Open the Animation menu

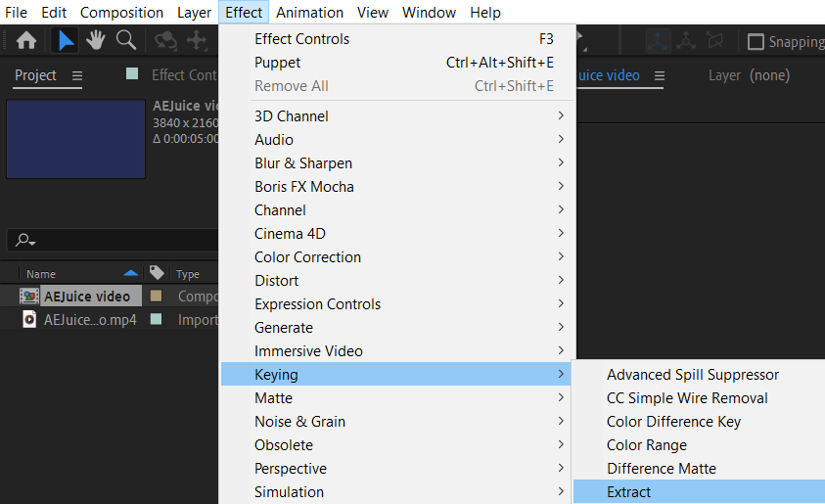click(x=309, y=13)
